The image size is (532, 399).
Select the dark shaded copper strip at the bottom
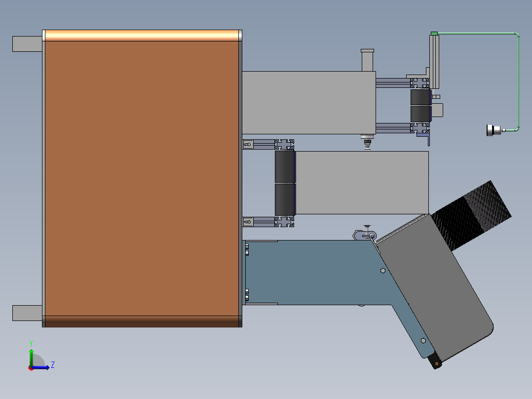(x=142, y=321)
